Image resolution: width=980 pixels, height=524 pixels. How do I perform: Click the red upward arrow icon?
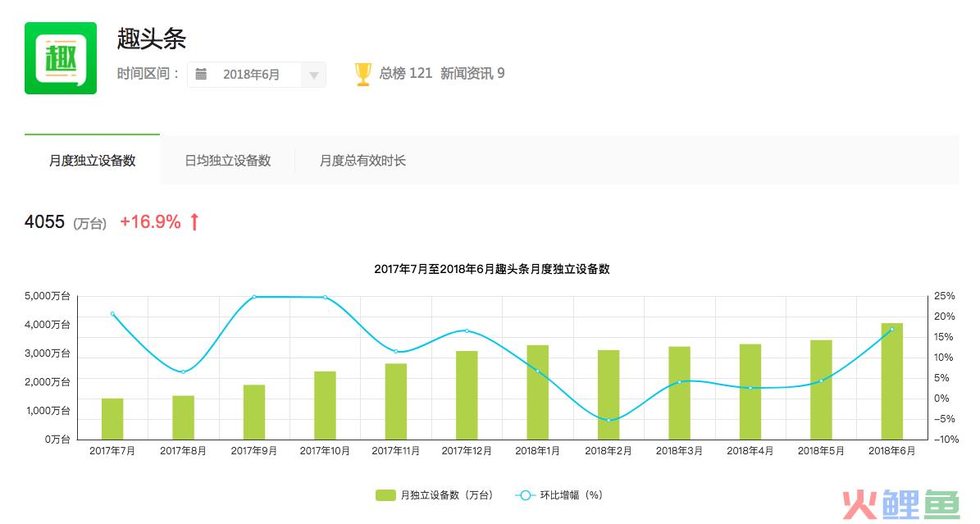(194, 221)
